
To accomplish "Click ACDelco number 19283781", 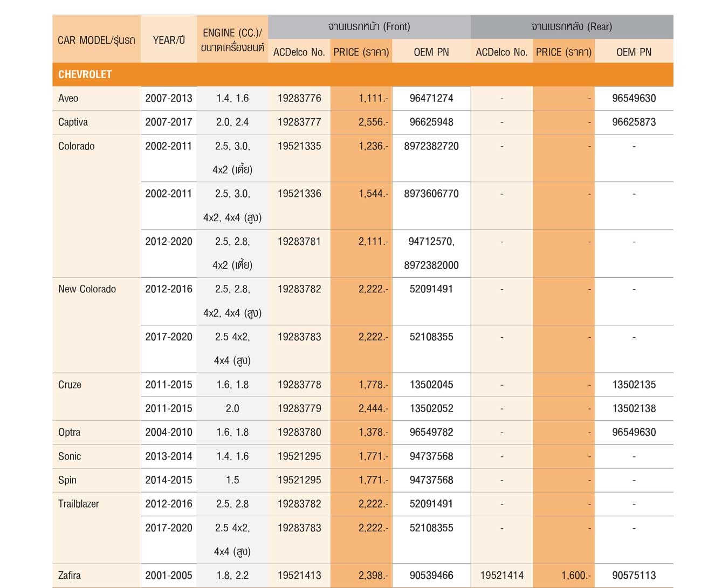I will (x=299, y=242).
